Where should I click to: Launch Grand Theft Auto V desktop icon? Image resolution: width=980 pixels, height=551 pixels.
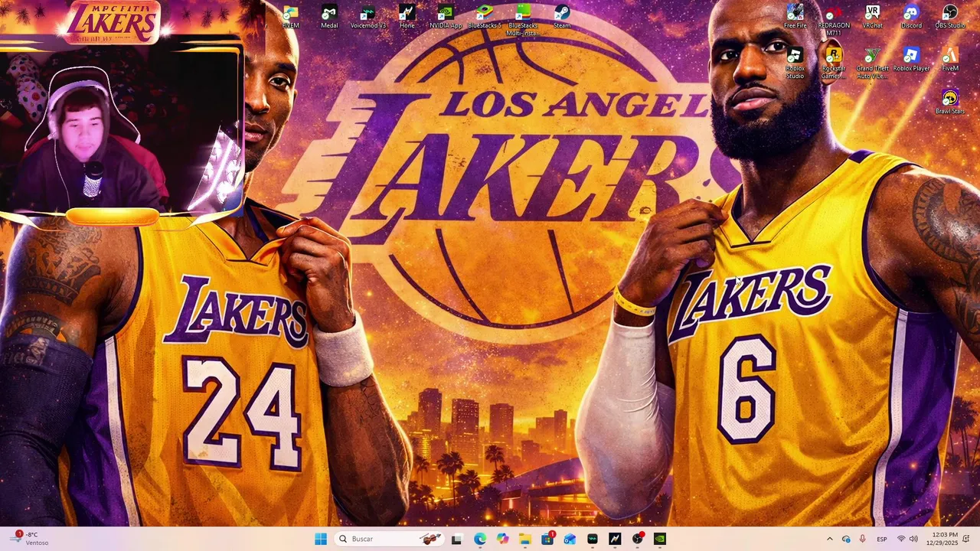[873, 63]
